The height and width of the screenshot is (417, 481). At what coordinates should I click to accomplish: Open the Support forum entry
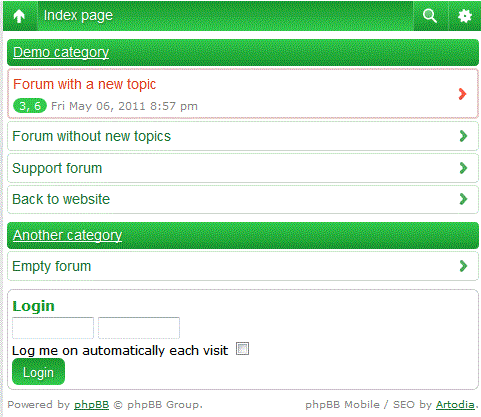[x=57, y=168]
